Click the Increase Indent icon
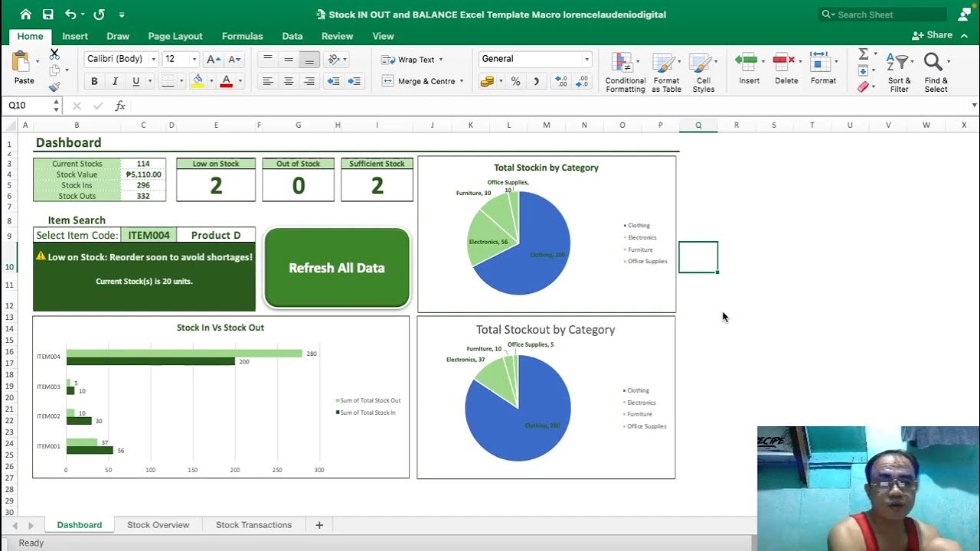980x551 pixels. pyautogui.click(x=354, y=81)
